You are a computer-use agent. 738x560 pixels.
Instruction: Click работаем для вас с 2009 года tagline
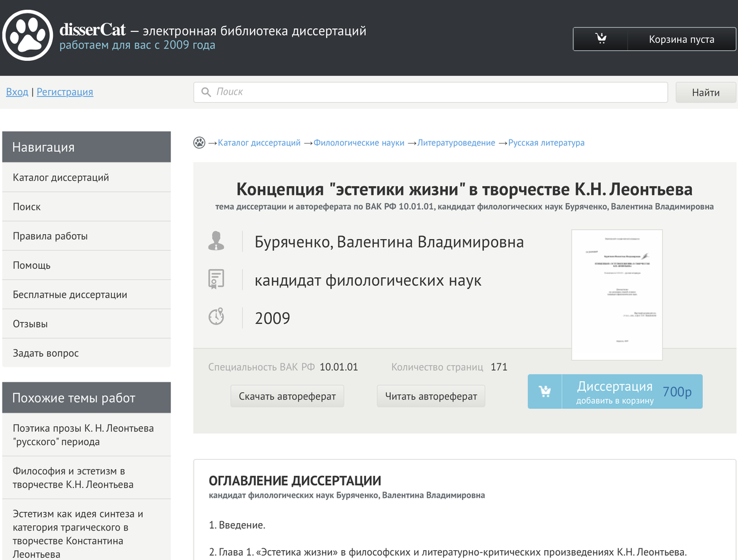coord(137,45)
